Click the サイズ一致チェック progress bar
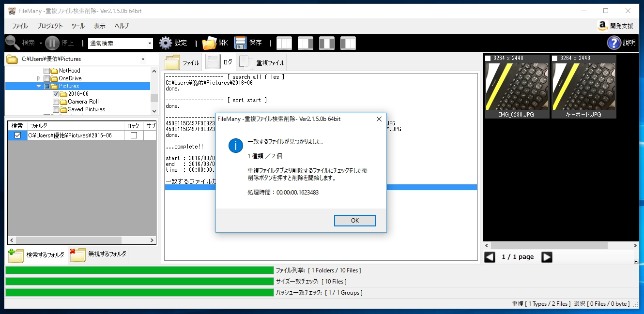This screenshot has height=314, width=644. tap(139, 281)
